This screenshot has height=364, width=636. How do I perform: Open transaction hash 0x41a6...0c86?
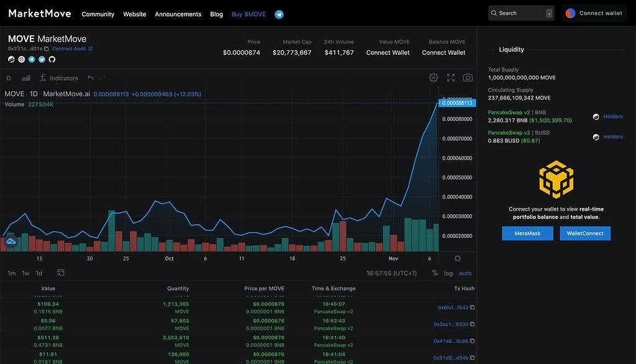(x=451, y=341)
